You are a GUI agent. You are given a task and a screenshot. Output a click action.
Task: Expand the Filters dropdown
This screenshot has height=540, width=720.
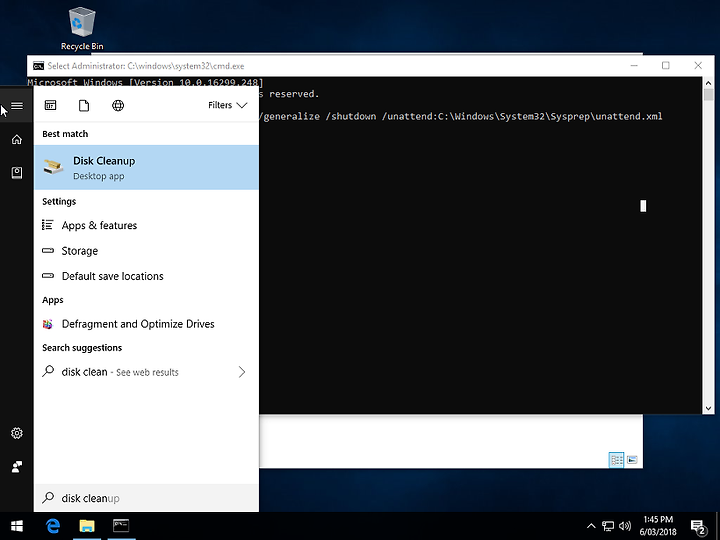(x=227, y=105)
